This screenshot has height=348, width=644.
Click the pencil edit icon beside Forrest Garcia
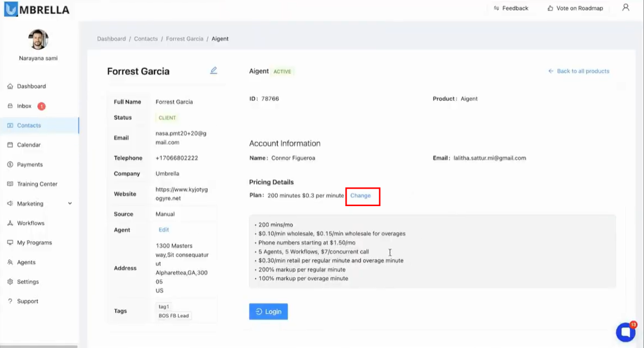coord(213,71)
